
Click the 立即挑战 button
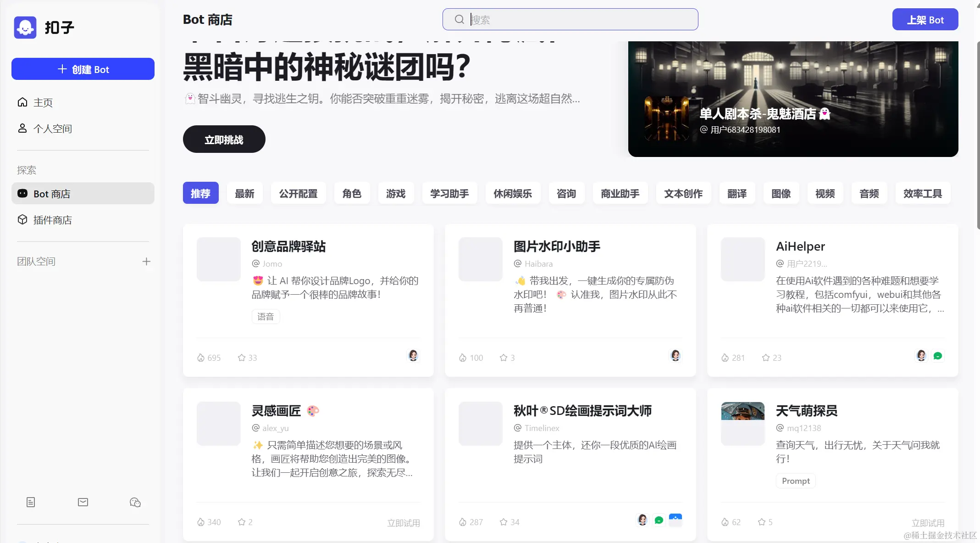(x=224, y=139)
